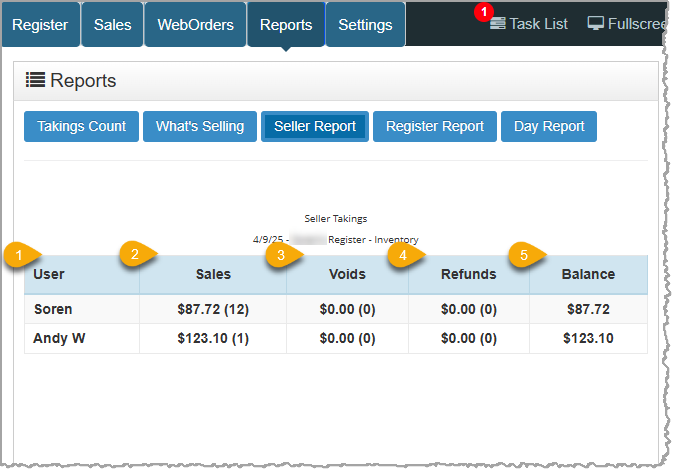673x471 pixels.
Task: Click the Reports panel heading text
Action: pyautogui.click(x=83, y=80)
